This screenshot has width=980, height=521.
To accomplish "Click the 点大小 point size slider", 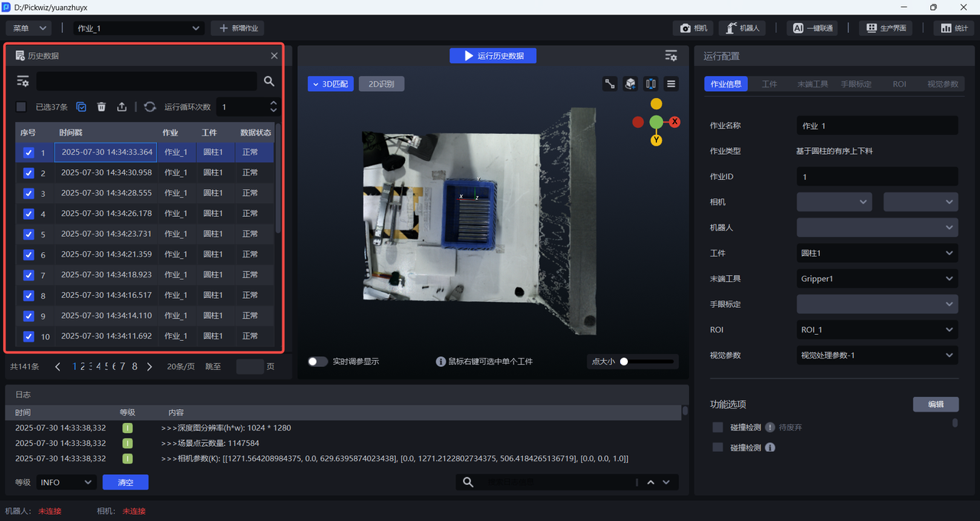I will [647, 362].
